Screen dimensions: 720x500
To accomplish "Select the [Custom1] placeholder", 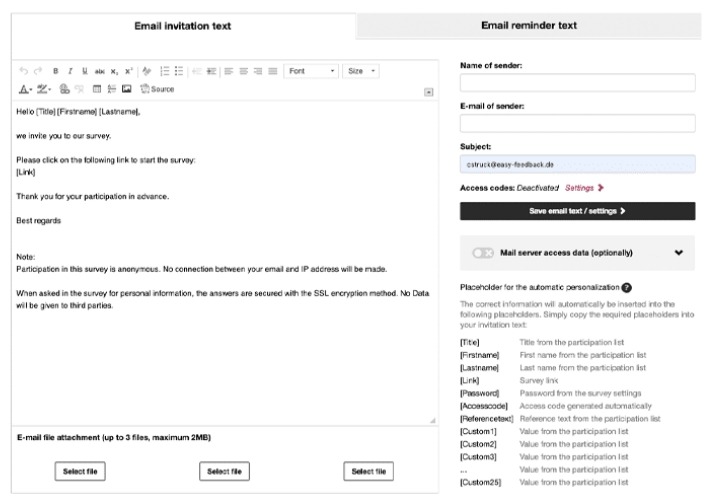I will (x=478, y=432).
